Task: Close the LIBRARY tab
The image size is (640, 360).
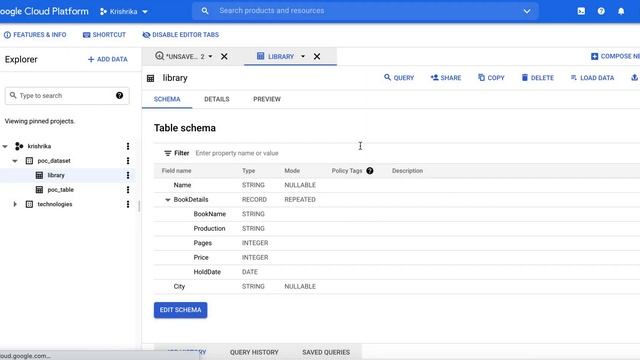Action: pyautogui.click(x=317, y=56)
